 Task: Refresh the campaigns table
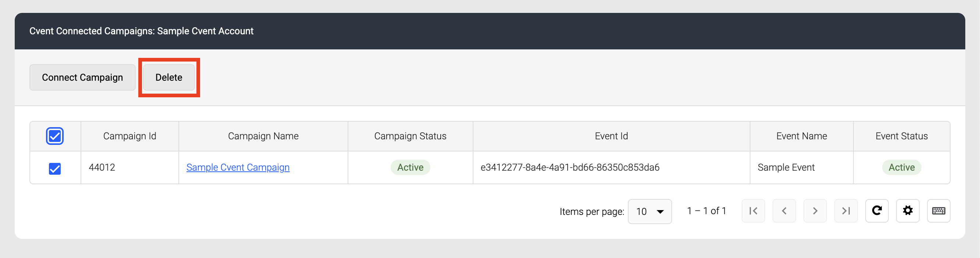click(877, 211)
